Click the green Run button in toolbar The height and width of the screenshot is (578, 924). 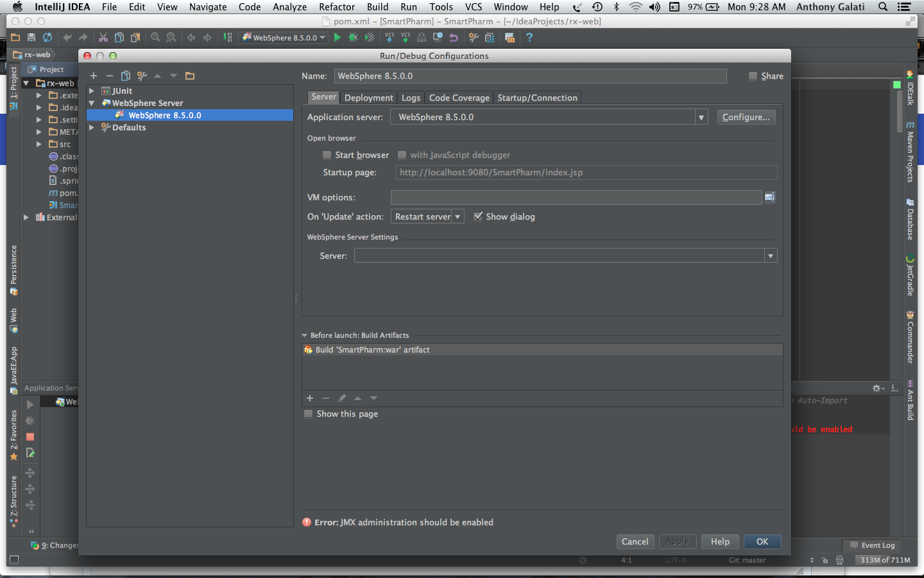[338, 38]
